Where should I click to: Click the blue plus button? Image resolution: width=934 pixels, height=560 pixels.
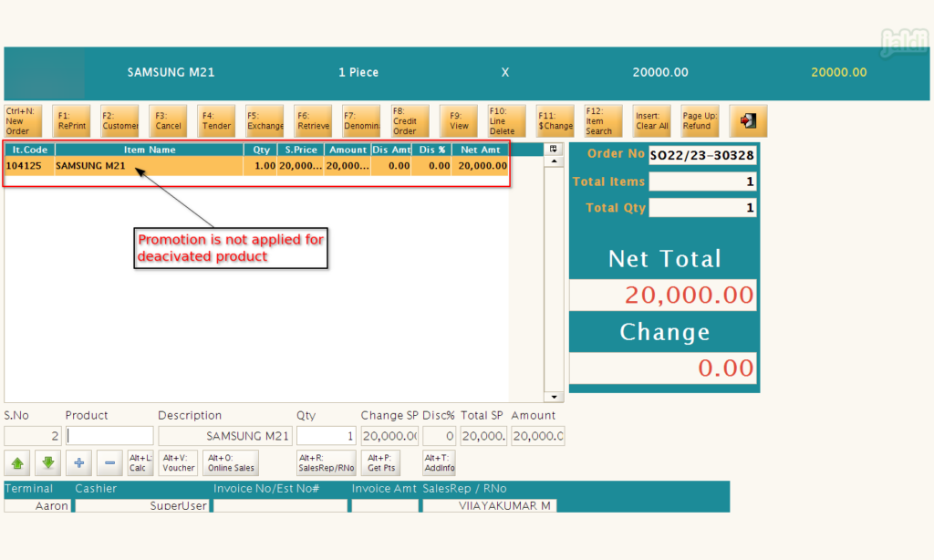coord(78,463)
